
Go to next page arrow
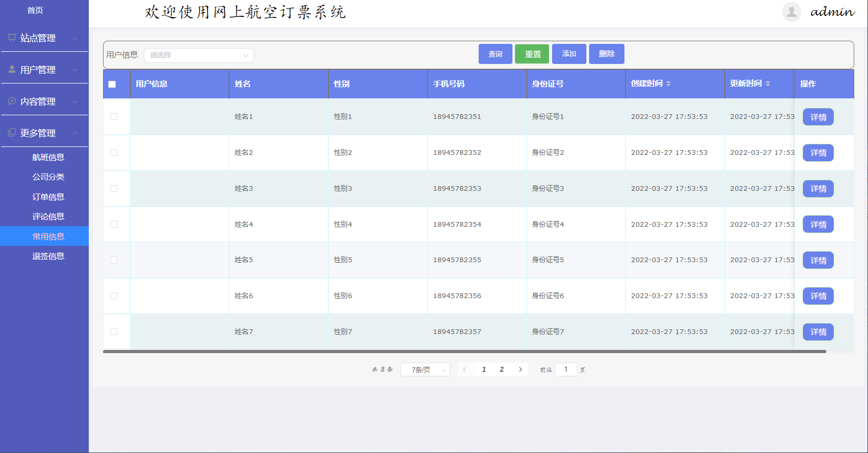click(x=520, y=369)
